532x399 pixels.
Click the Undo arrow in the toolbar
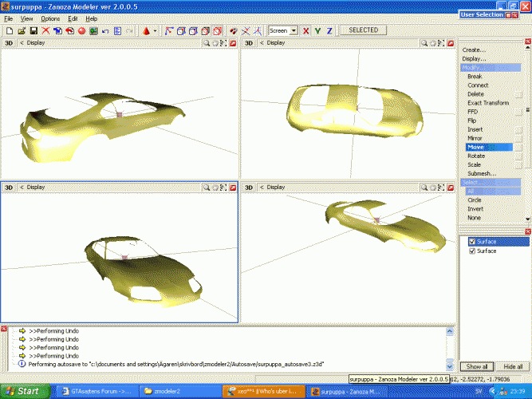pyautogui.click(x=105, y=30)
